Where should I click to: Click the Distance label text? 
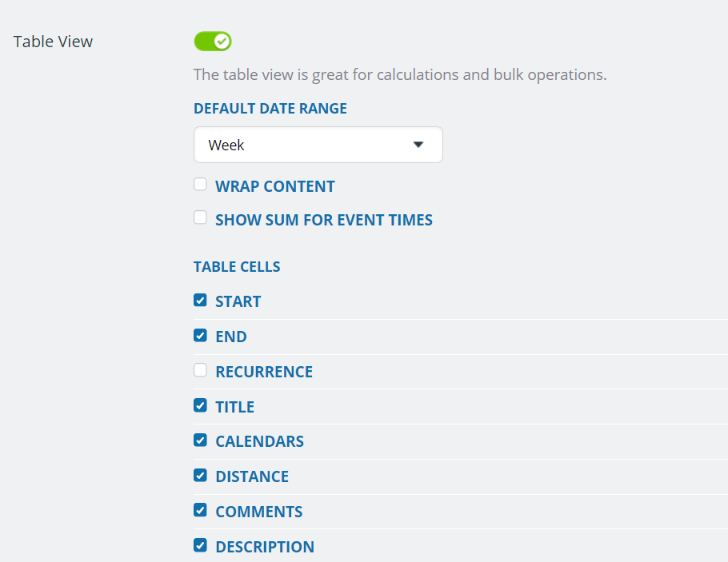point(252,476)
